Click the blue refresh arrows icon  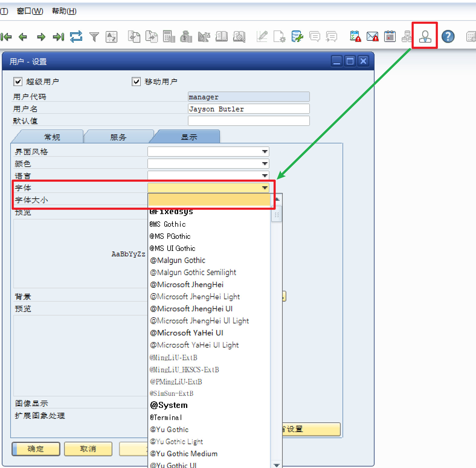(76, 37)
